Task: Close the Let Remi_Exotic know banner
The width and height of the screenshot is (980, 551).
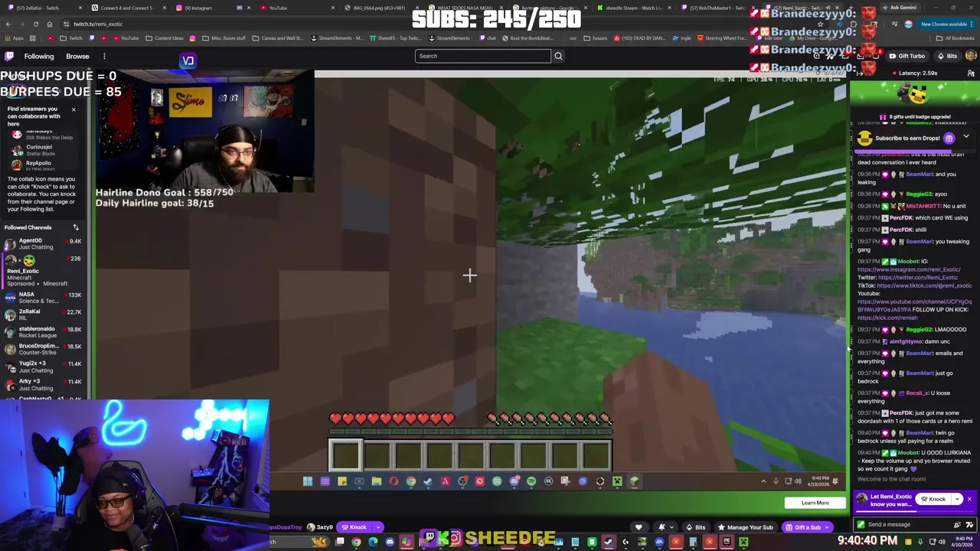Action: coord(969,499)
